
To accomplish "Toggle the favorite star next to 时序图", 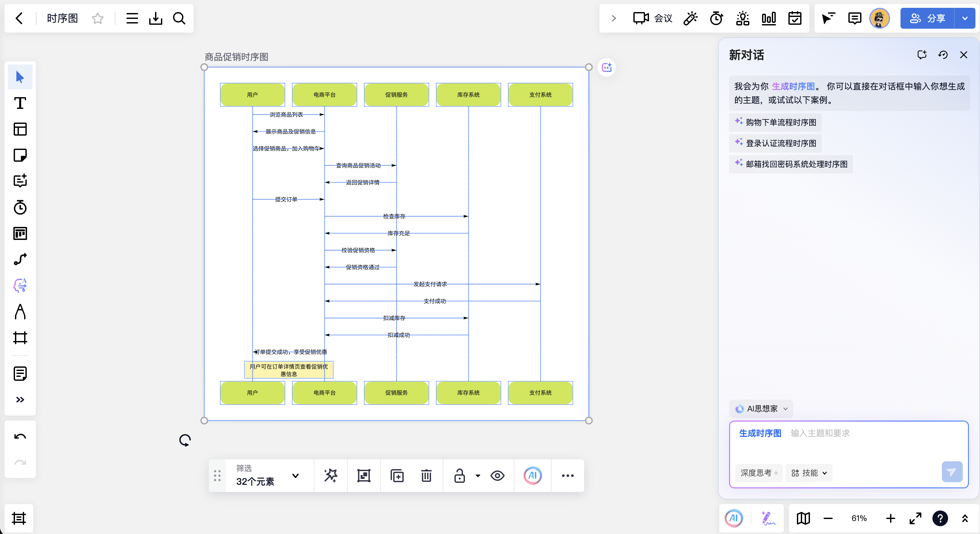I will tap(98, 18).
